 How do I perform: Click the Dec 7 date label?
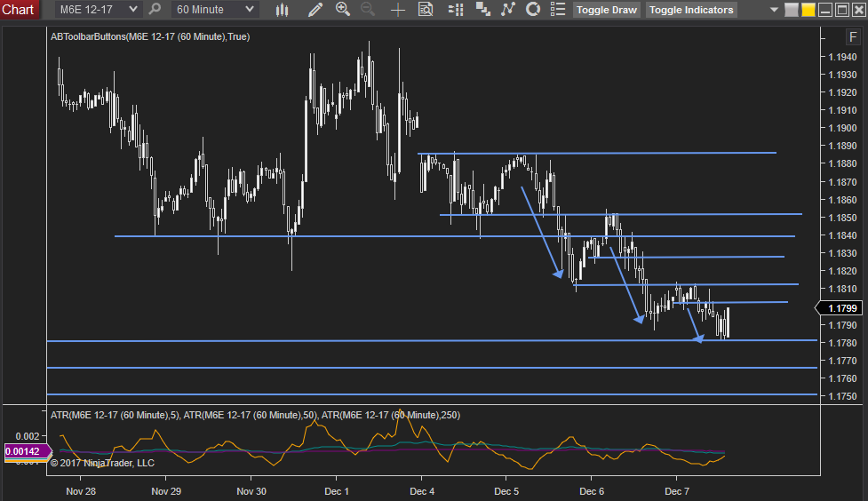point(677,491)
